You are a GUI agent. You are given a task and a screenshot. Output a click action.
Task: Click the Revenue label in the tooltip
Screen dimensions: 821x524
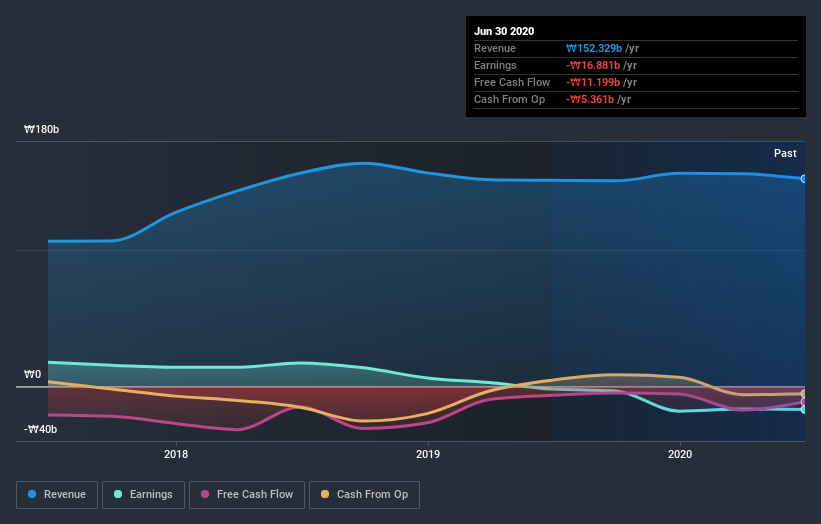coord(495,48)
